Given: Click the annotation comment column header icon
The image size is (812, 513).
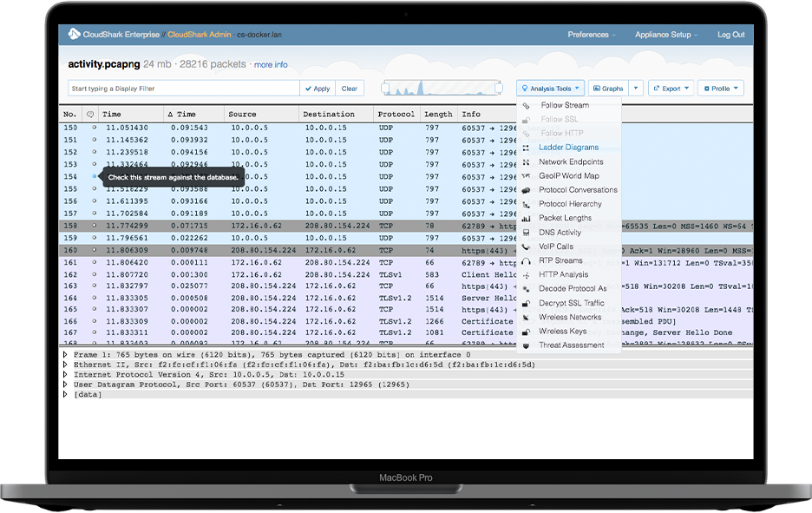Looking at the screenshot, I should [x=90, y=114].
